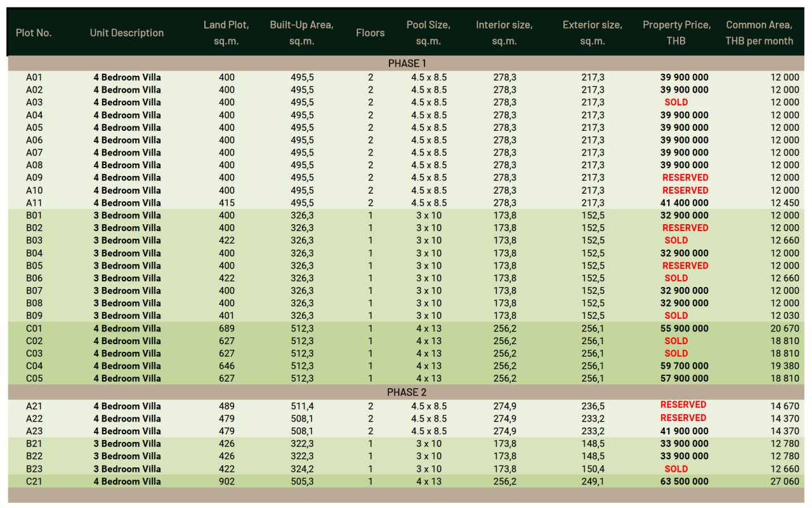Select the SOLD status for plot A03
The width and height of the screenshot is (812, 508).
click(676, 102)
